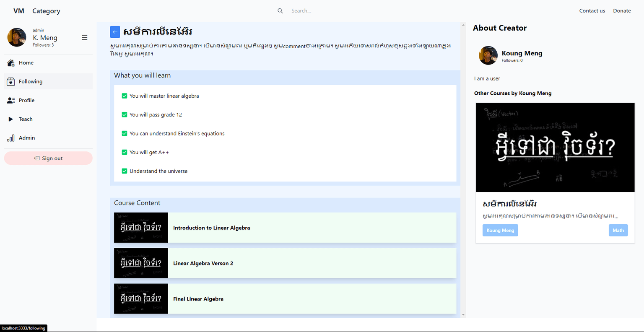Click the Home house icon in sidebar
The height and width of the screenshot is (332, 644).
(x=11, y=63)
